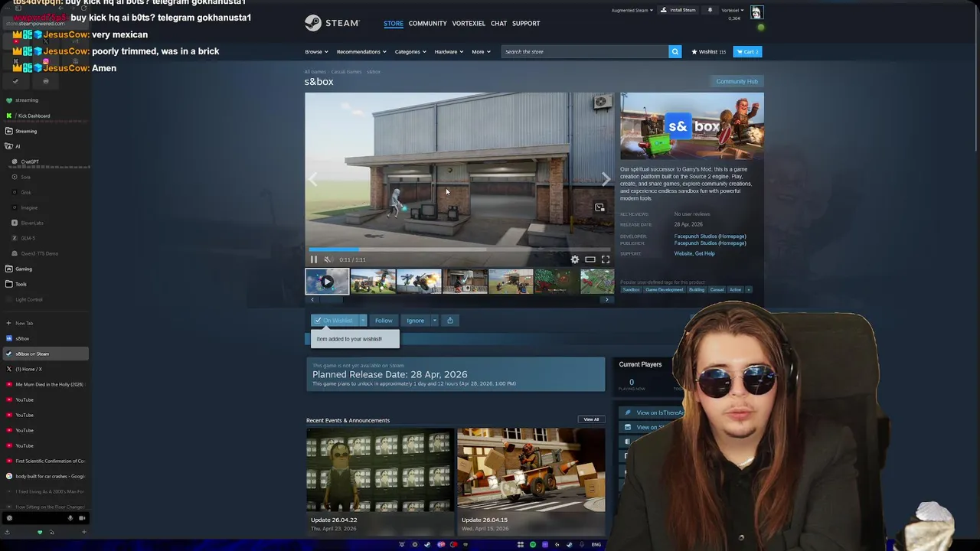Open the Community Hub button
Screen dimensions: 980x551
point(737,81)
